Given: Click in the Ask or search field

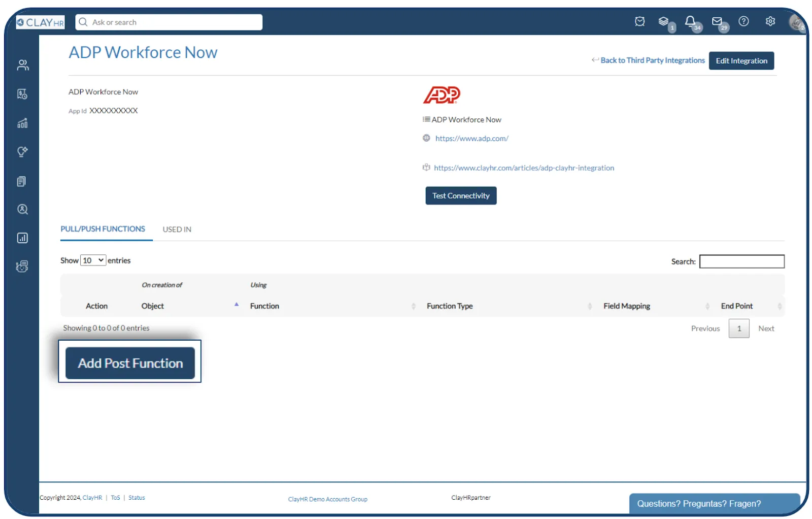Looking at the screenshot, I should pyautogui.click(x=169, y=22).
